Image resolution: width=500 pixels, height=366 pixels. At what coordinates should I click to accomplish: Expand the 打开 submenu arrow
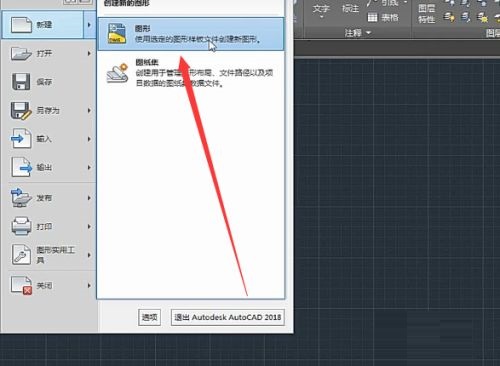89,53
